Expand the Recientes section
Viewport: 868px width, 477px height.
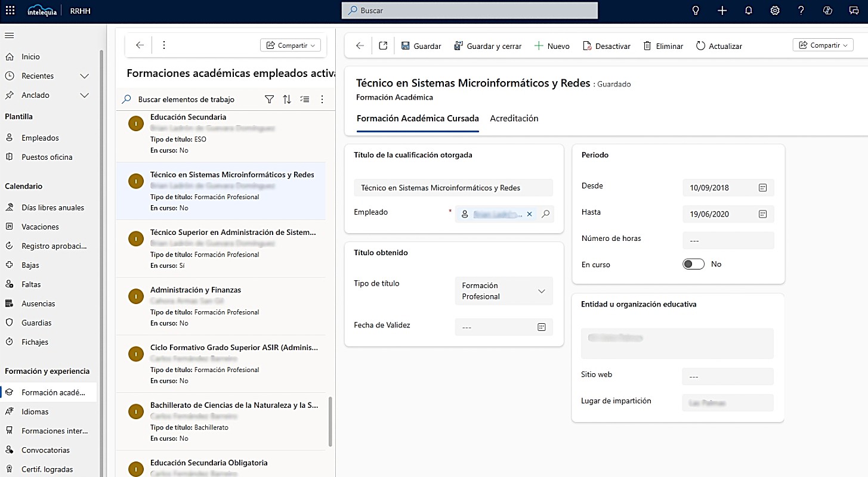[84, 76]
